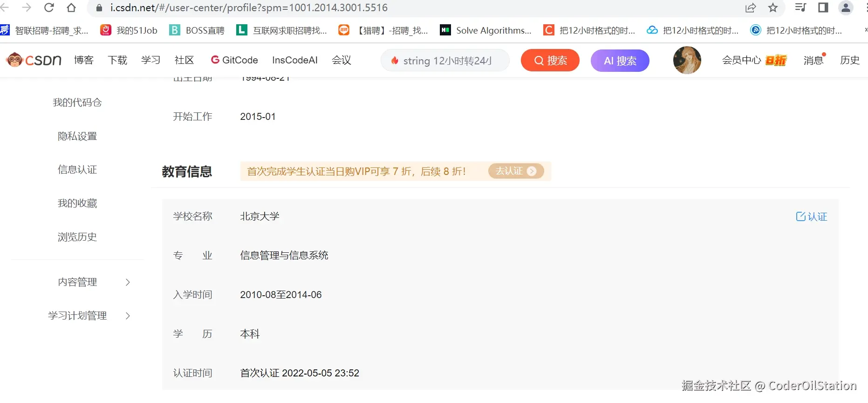Click the purple AI 搜索 button
This screenshot has width=868, height=403.
click(620, 61)
